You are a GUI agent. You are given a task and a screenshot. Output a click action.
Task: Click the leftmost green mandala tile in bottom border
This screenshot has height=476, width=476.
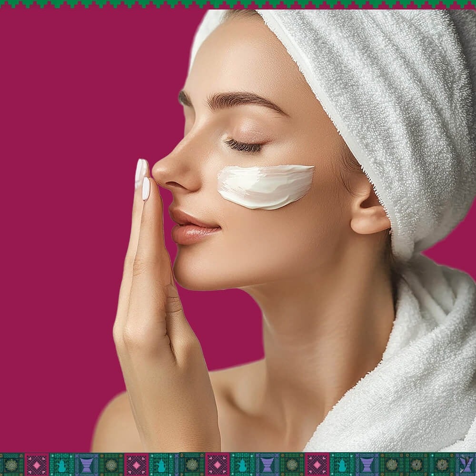(11, 464)
